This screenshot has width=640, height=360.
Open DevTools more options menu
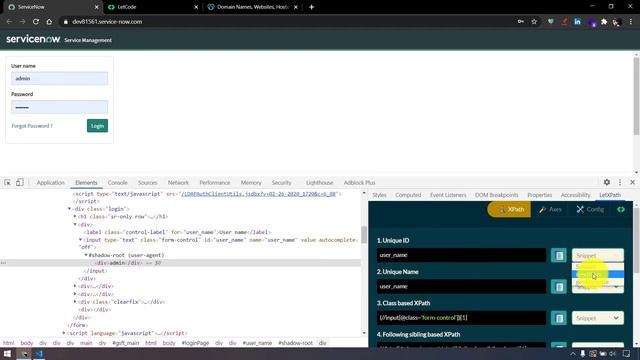pyautogui.click(x=620, y=182)
